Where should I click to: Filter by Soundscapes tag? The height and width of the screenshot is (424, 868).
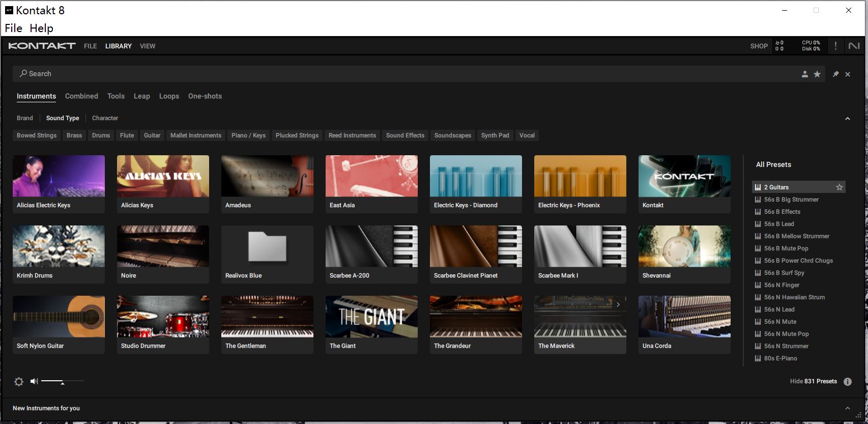pyautogui.click(x=453, y=135)
